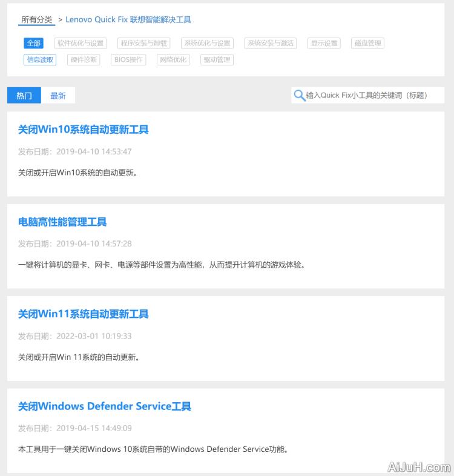Click description starting 一键将计算机的显卡
Image resolution: width=454 pixels, height=476 pixels.
click(x=162, y=265)
